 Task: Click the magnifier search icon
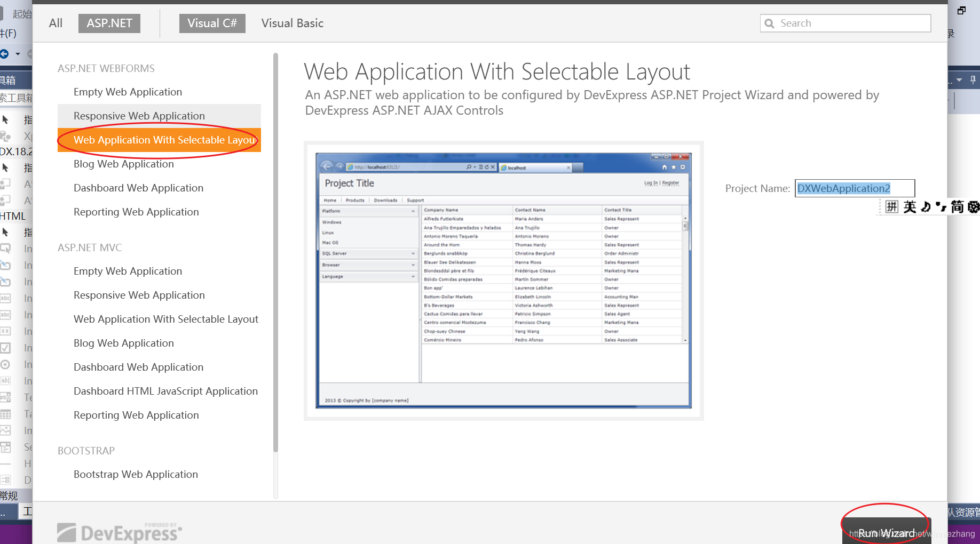[x=769, y=23]
